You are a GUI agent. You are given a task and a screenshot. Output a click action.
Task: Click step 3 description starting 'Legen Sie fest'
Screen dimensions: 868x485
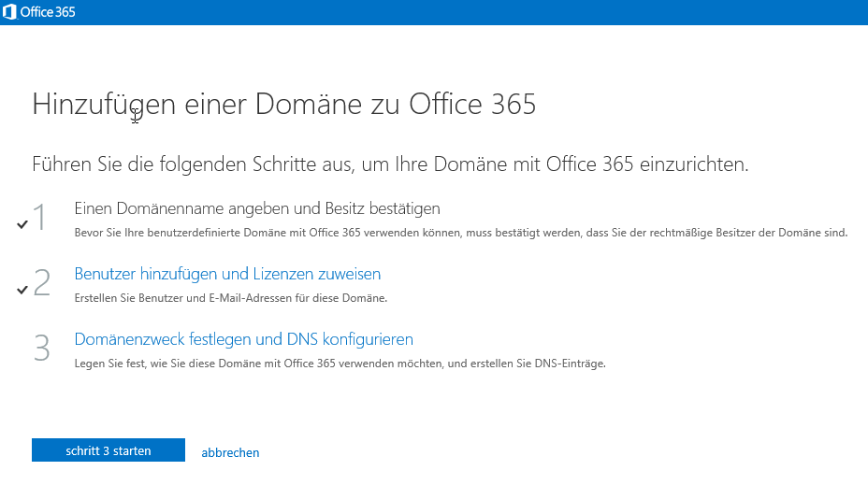340,364
